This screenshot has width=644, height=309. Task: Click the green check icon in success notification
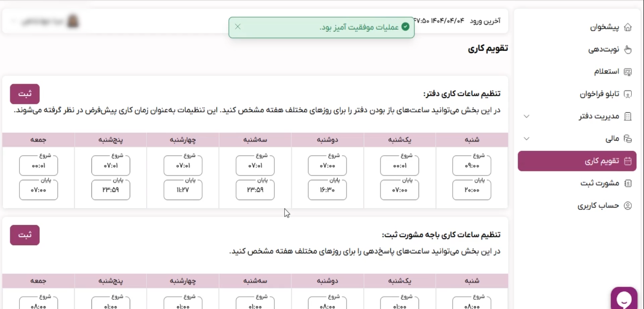click(x=405, y=27)
